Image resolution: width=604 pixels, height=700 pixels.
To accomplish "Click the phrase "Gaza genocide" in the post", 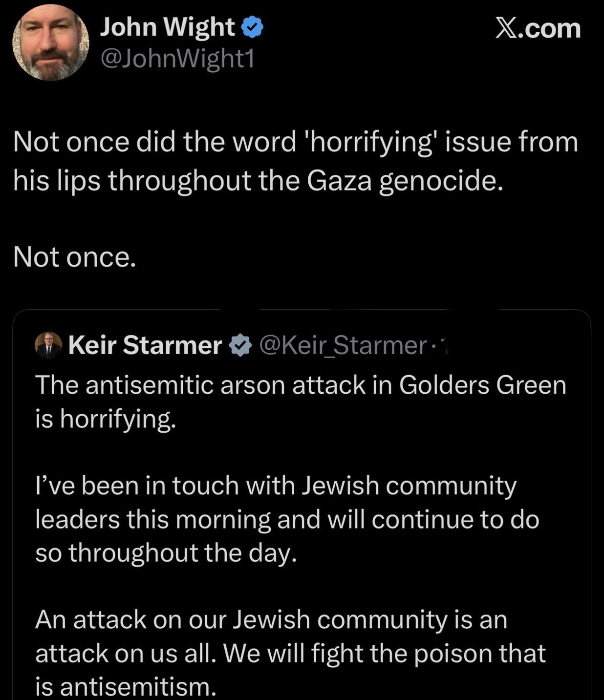I will click(405, 180).
